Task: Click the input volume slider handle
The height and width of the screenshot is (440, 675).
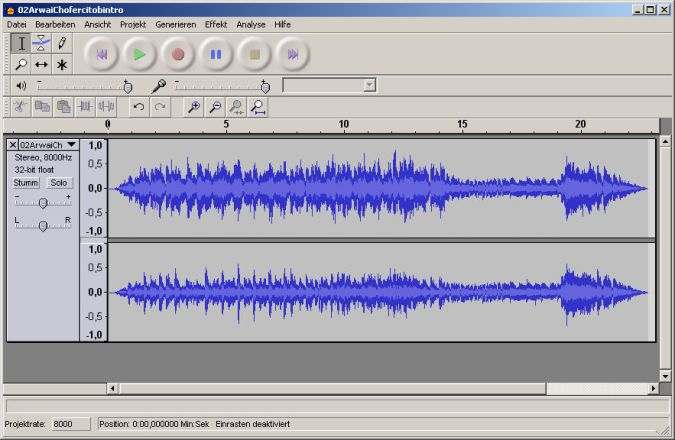Action: click(x=265, y=87)
